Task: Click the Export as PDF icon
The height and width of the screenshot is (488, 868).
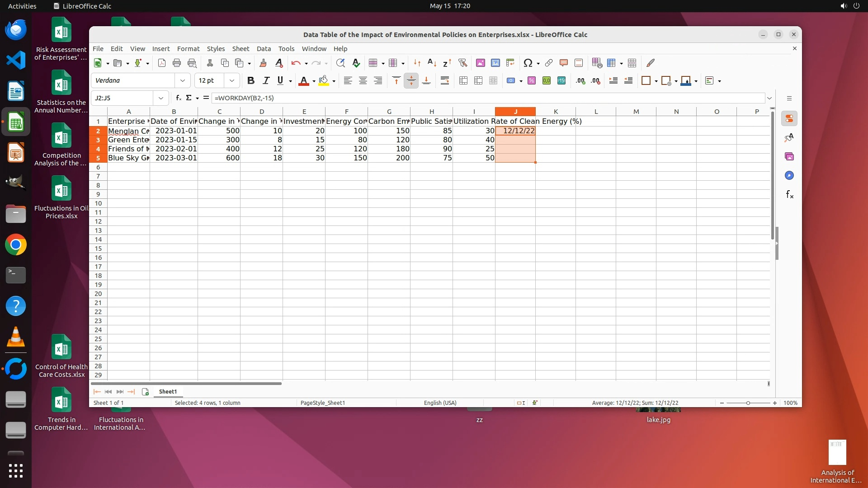Action: click(162, 63)
